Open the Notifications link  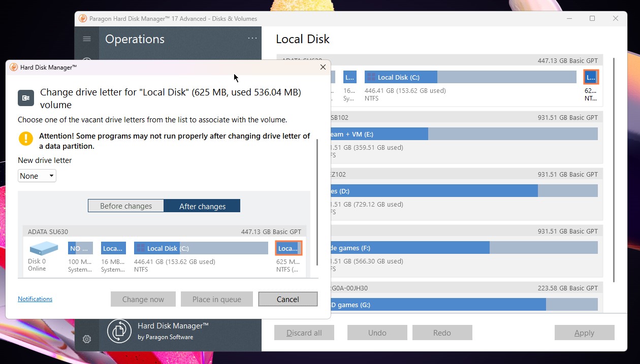[35, 299]
